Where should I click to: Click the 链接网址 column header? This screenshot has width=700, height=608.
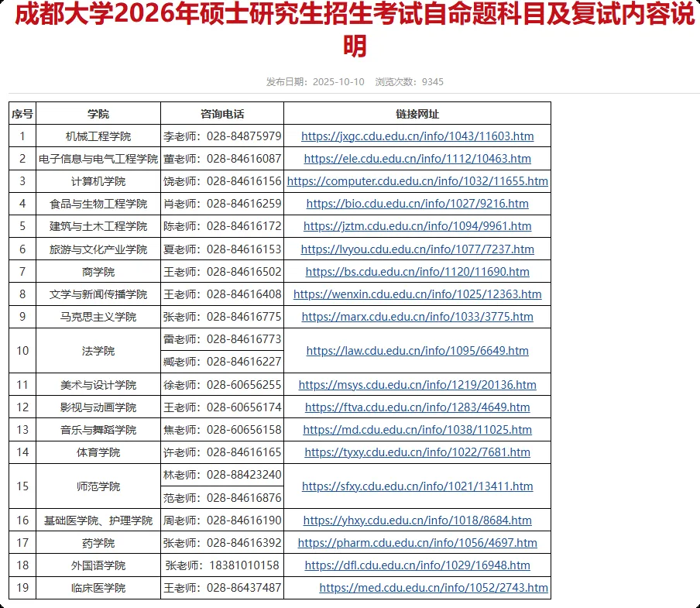417,114
